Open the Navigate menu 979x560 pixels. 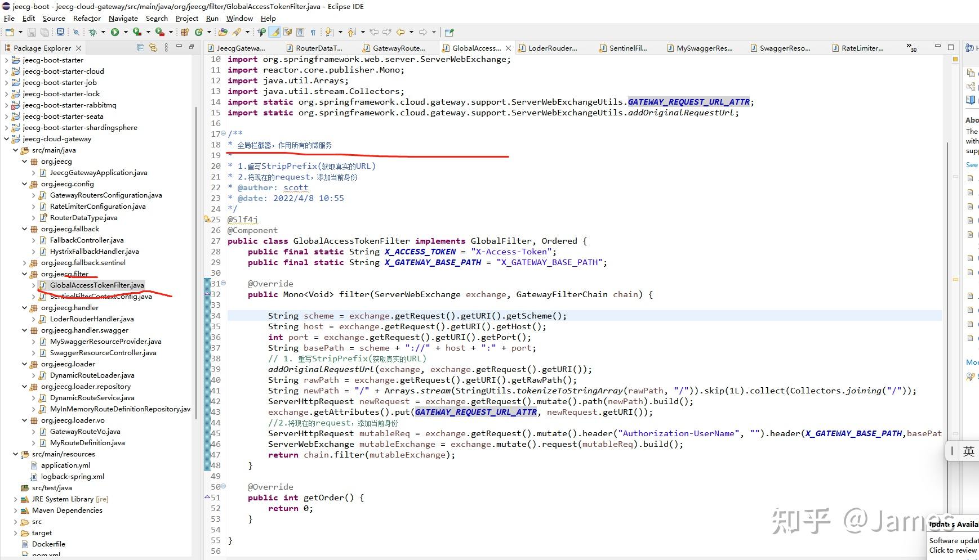click(123, 18)
